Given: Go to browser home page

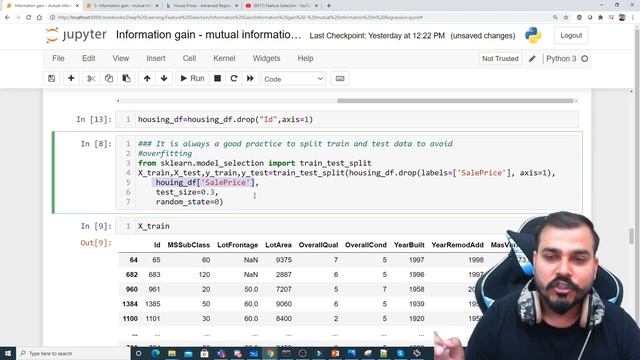Looking at the screenshot, I should [x=39, y=18].
